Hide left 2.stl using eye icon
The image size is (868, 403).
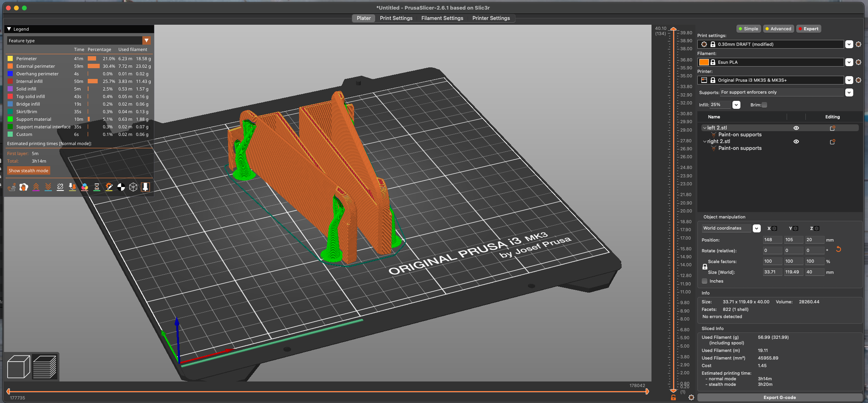pyautogui.click(x=796, y=128)
